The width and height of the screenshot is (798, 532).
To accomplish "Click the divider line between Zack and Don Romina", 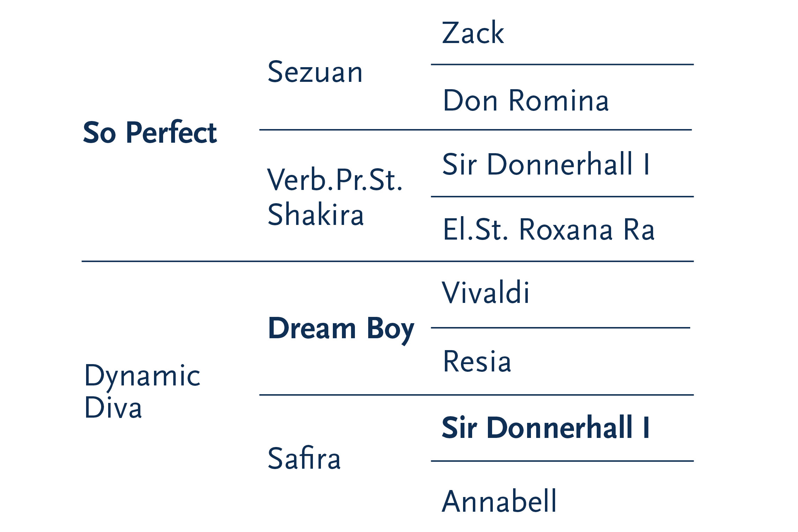I will [562, 65].
